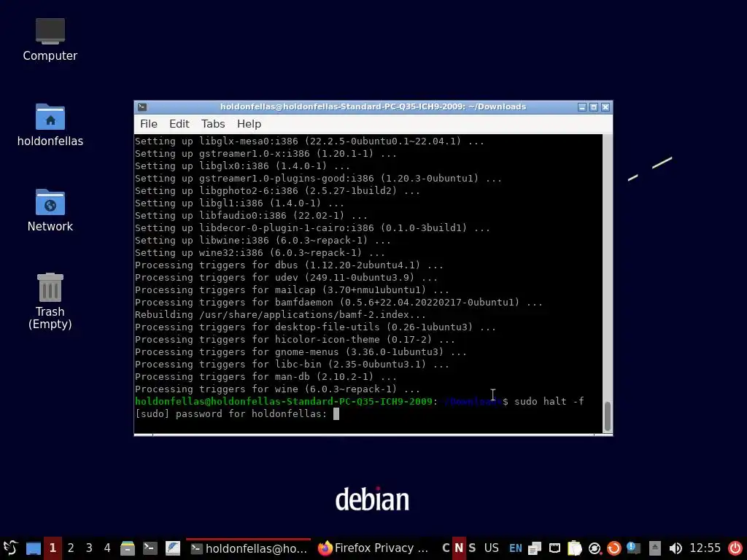Click the 'Setting up wine32:i386' line
Image resolution: width=747 pixels, height=560 pixels.
point(260,253)
